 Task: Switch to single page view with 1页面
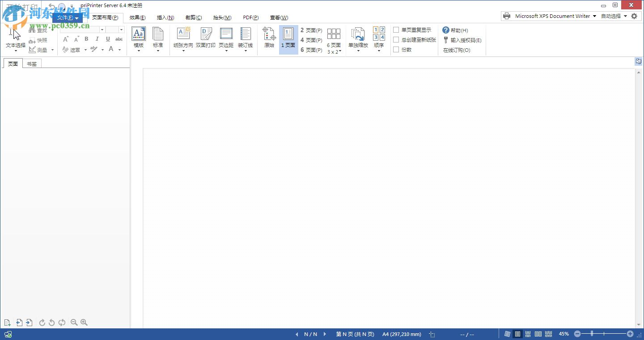(288, 38)
